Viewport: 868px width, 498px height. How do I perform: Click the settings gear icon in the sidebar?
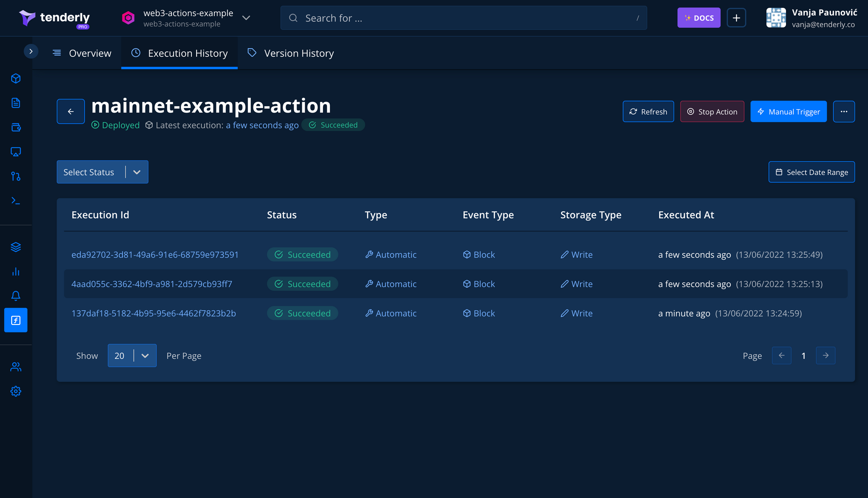[x=16, y=391]
